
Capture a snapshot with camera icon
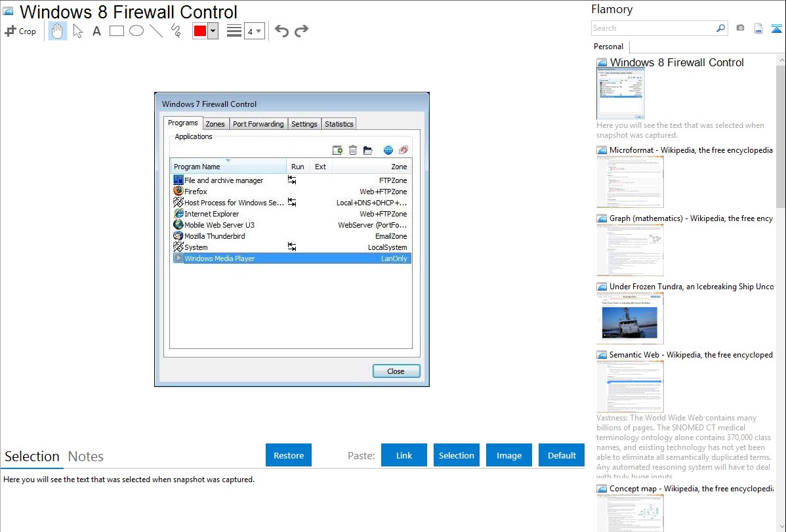pos(740,28)
